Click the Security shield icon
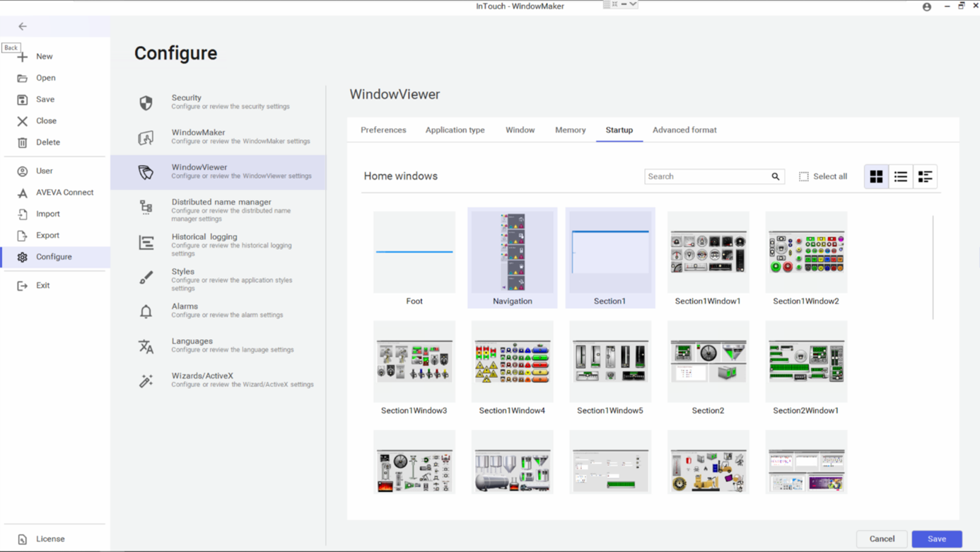The image size is (980, 552). pos(146,103)
